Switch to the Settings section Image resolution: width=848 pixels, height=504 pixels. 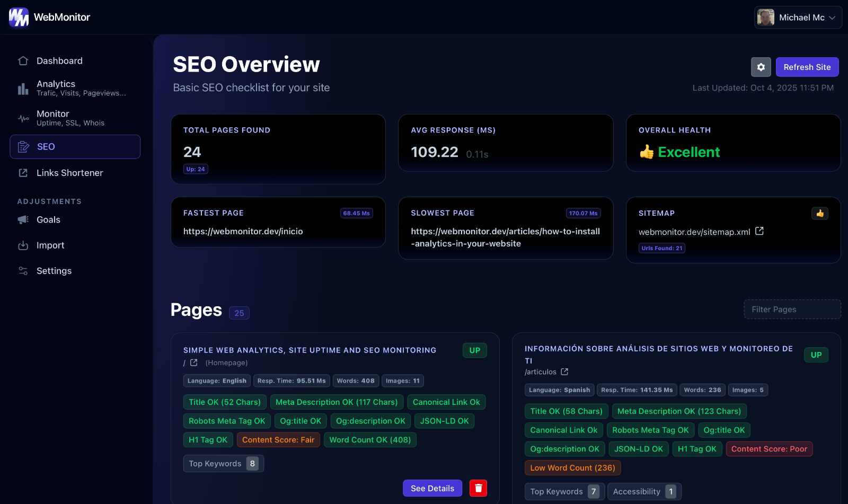point(54,271)
